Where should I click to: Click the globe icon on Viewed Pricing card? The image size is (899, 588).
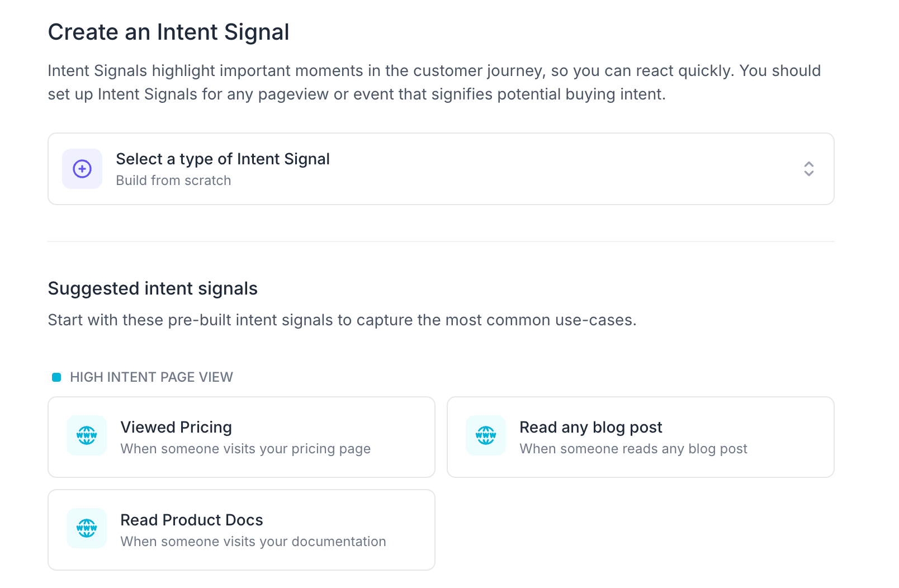(87, 435)
